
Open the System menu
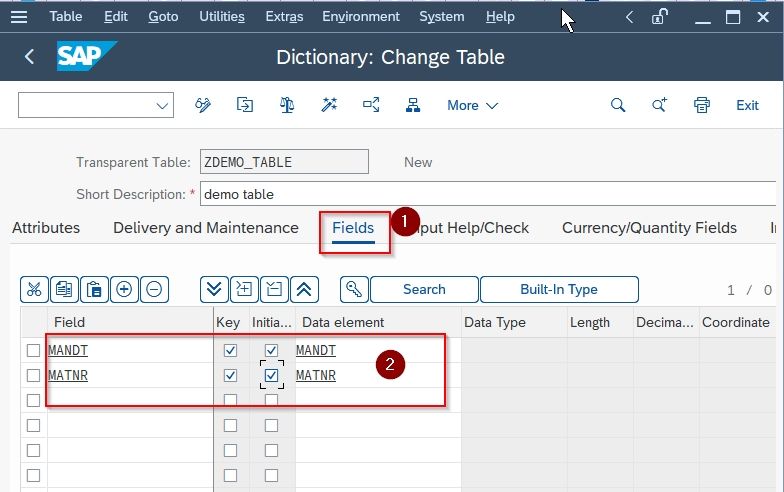pyautogui.click(x=442, y=16)
